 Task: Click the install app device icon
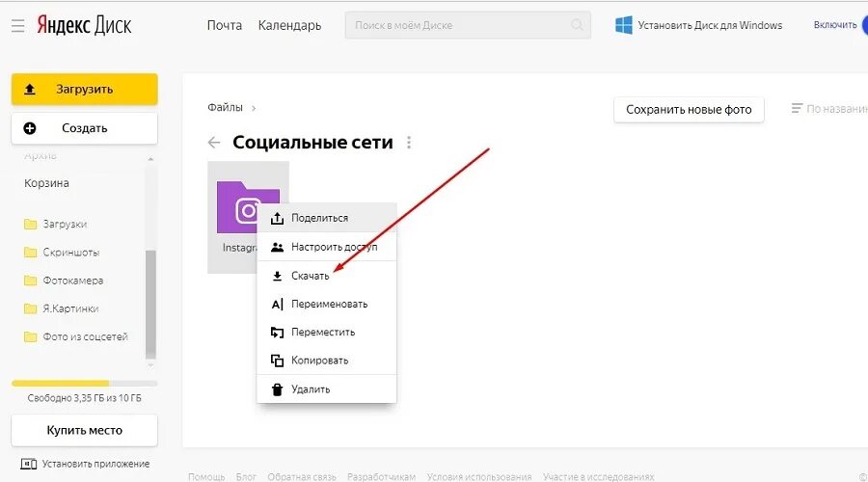[x=29, y=464]
